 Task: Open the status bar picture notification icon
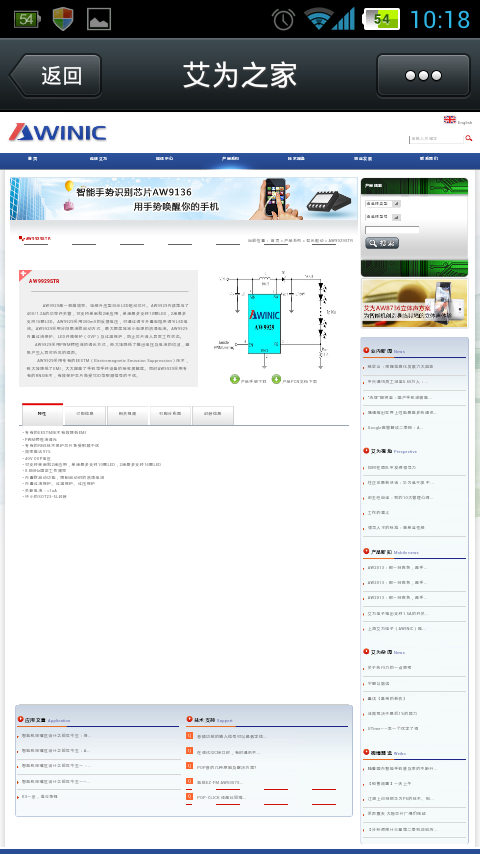click(99, 19)
